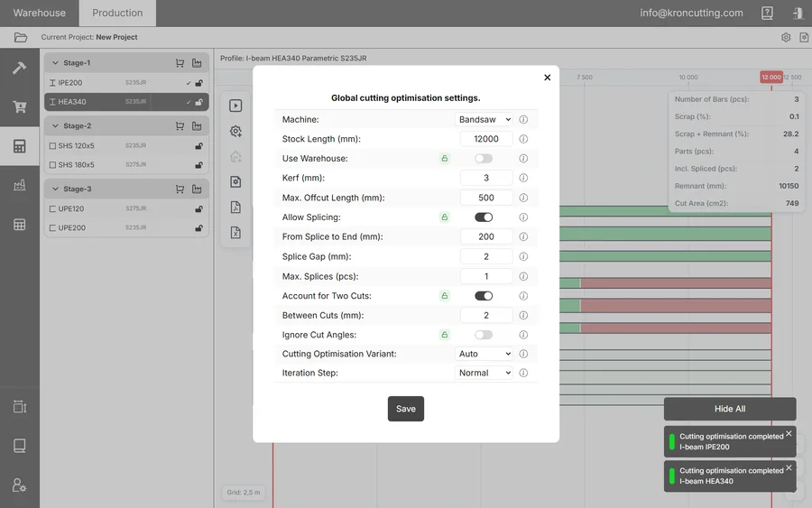Click the Excel export document icon
Viewport: 812px width, 508px height.
point(235,233)
